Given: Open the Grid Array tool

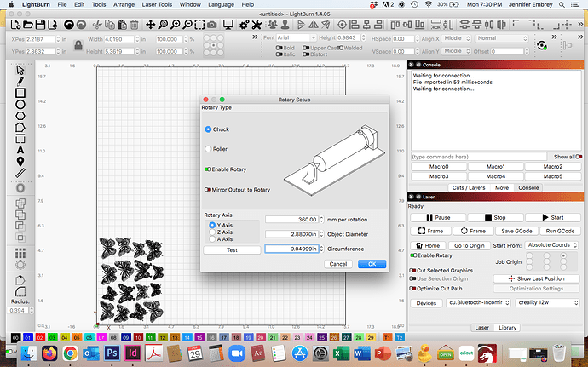Looking at the screenshot, I should tap(20, 253).
